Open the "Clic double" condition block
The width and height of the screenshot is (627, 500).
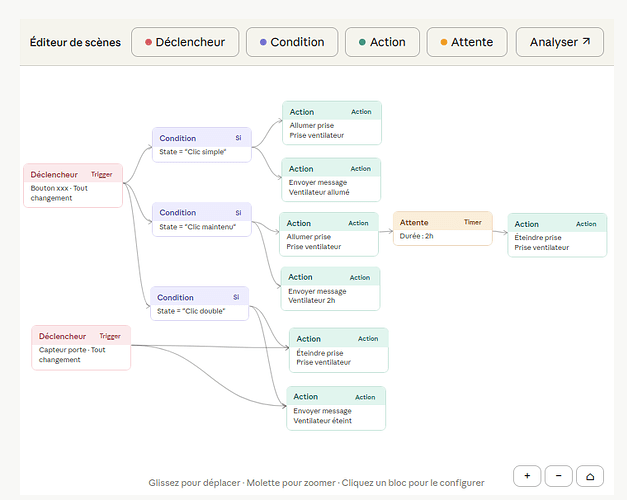199,304
